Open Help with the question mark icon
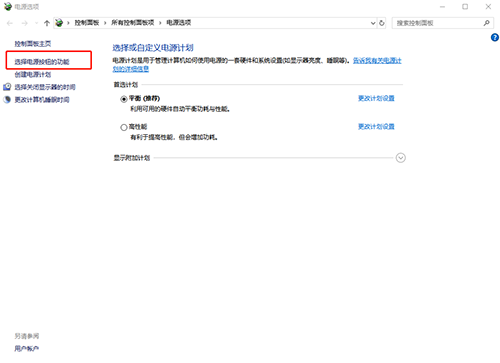 (495, 37)
